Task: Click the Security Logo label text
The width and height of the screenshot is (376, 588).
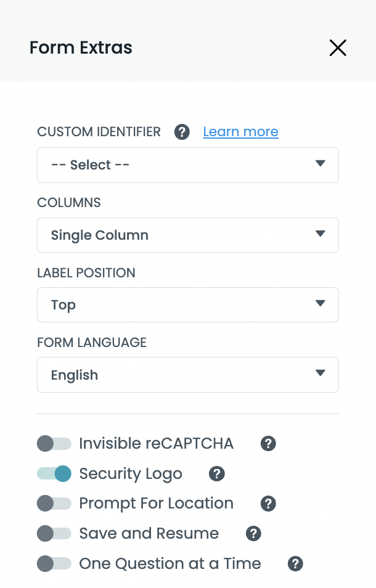Action: [131, 474]
